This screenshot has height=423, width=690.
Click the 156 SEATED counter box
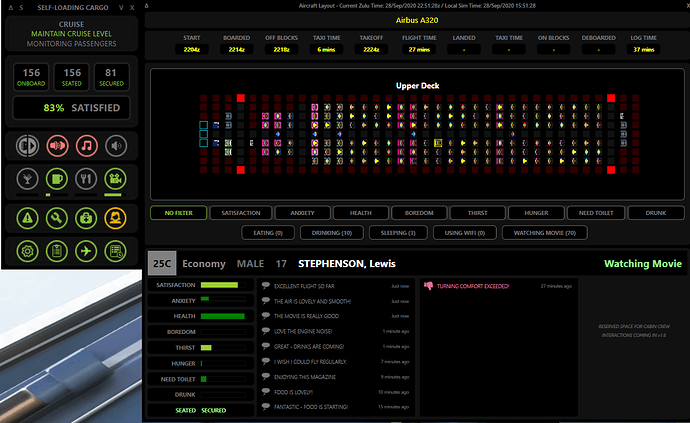(x=72, y=77)
